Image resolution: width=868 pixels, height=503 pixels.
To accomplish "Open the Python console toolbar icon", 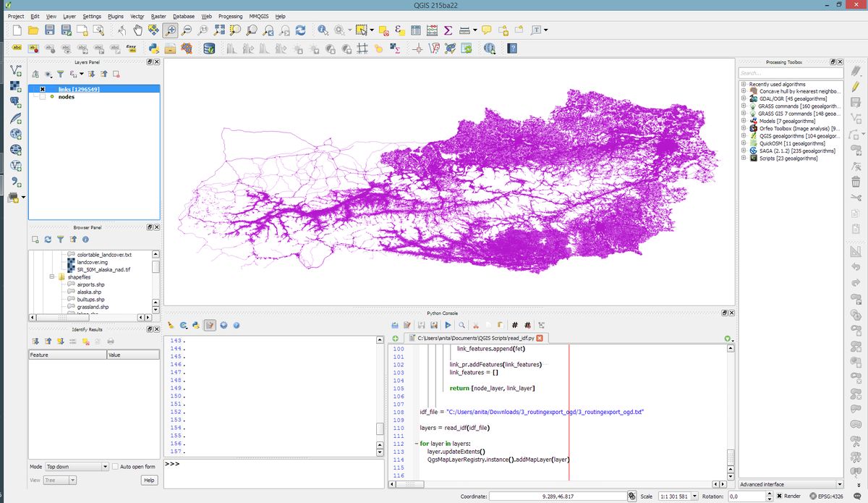I will coord(153,48).
